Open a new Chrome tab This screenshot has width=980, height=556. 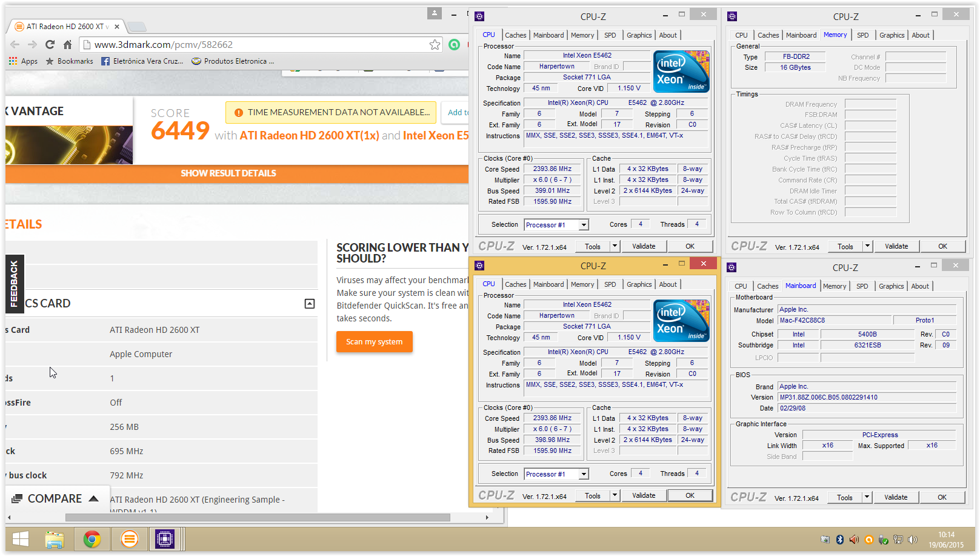pyautogui.click(x=137, y=26)
